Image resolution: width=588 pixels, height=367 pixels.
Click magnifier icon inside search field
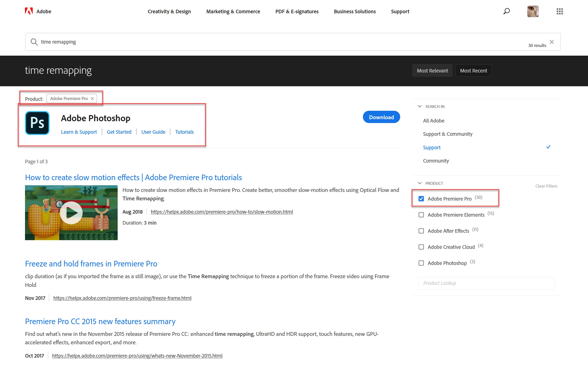coord(34,42)
